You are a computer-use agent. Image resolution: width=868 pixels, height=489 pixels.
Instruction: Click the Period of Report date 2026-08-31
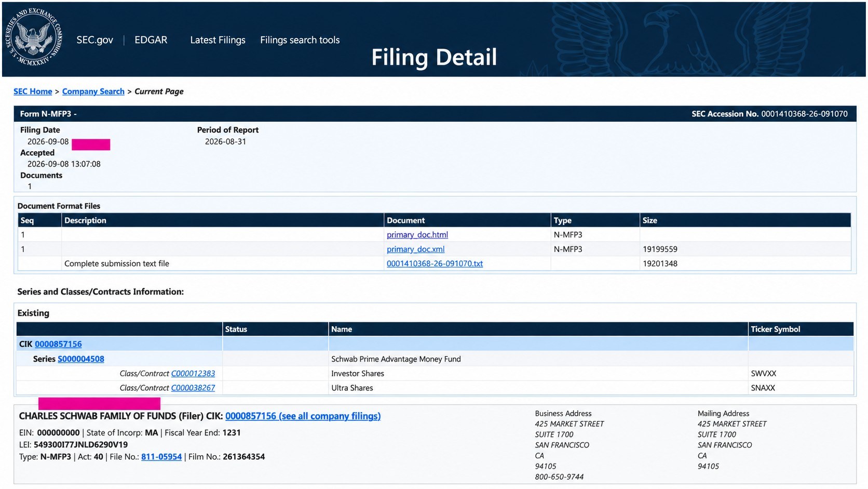pos(225,141)
